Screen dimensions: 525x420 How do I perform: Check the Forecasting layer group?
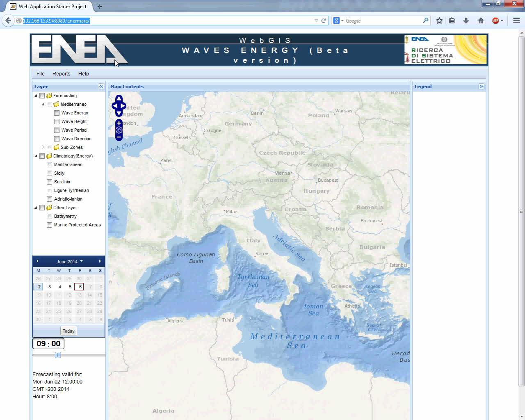(x=42, y=96)
